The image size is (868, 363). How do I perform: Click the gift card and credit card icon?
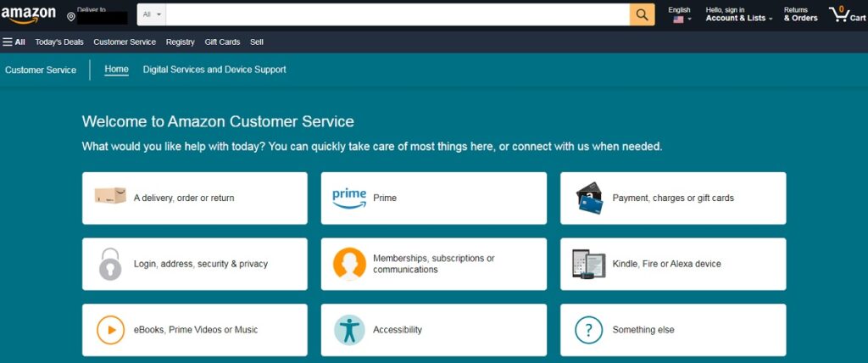pos(590,198)
